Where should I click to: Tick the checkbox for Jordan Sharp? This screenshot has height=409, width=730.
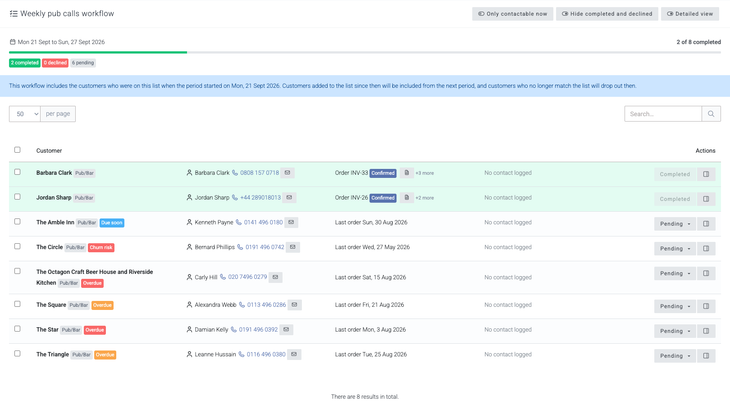(17, 197)
